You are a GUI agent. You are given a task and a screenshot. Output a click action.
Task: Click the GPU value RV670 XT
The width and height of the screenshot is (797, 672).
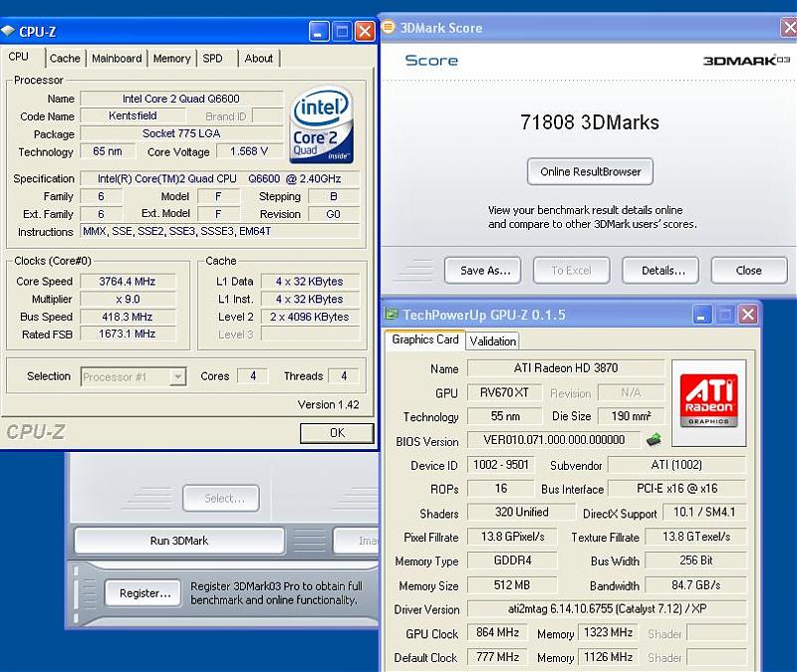(x=504, y=392)
